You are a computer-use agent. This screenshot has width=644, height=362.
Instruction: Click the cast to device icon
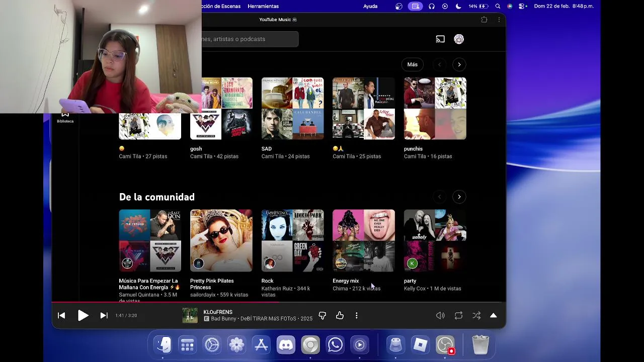pyautogui.click(x=440, y=39)
